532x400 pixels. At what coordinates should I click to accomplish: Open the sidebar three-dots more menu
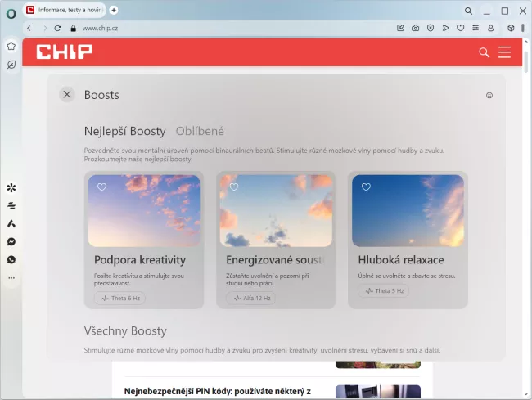[11, 278]
